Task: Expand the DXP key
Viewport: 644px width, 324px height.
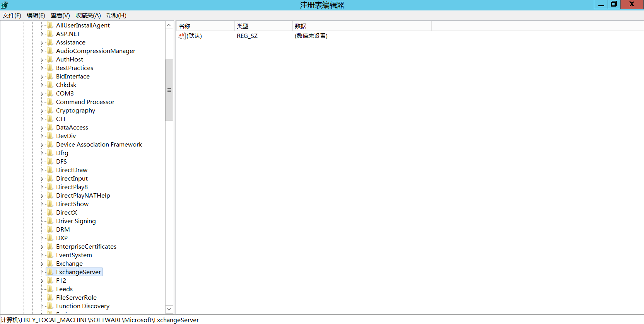Action: (x=42, y=238)
